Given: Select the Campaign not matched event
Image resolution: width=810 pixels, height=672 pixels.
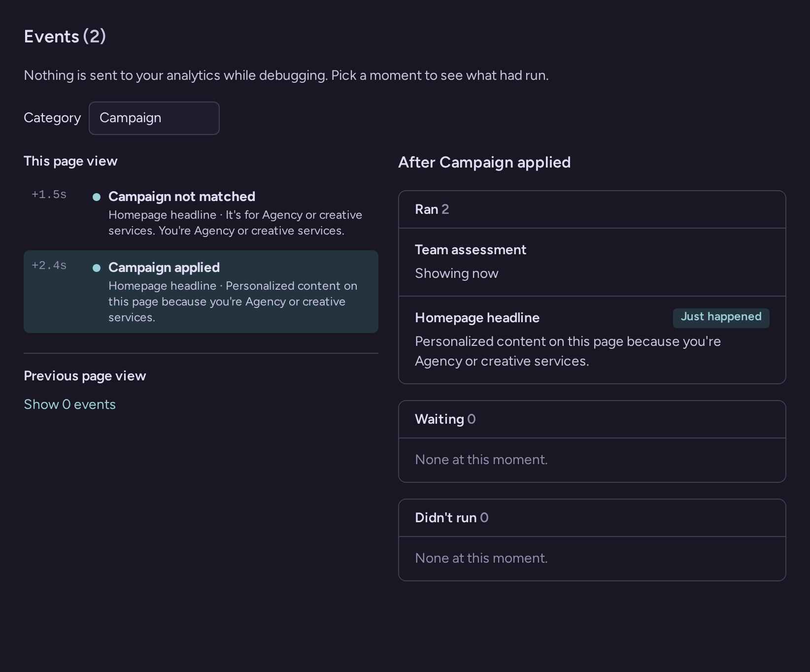Looking at the screenshot, I should click(x=201, y=213).
